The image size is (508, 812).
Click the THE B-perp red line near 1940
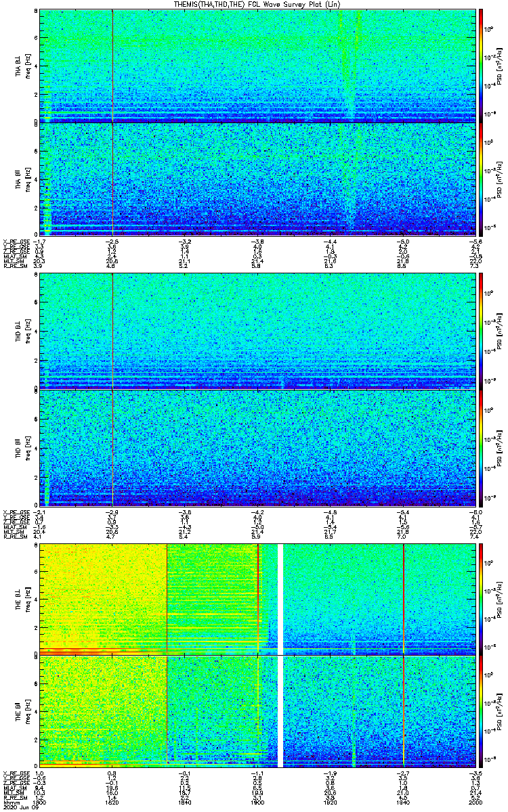[404, 599]
